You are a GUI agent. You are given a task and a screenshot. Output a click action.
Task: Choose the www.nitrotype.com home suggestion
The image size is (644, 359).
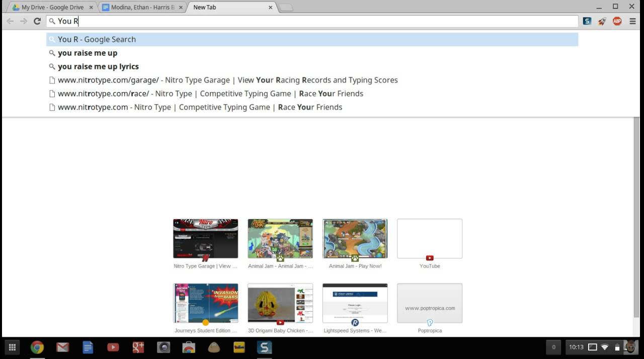coord(312,107)
